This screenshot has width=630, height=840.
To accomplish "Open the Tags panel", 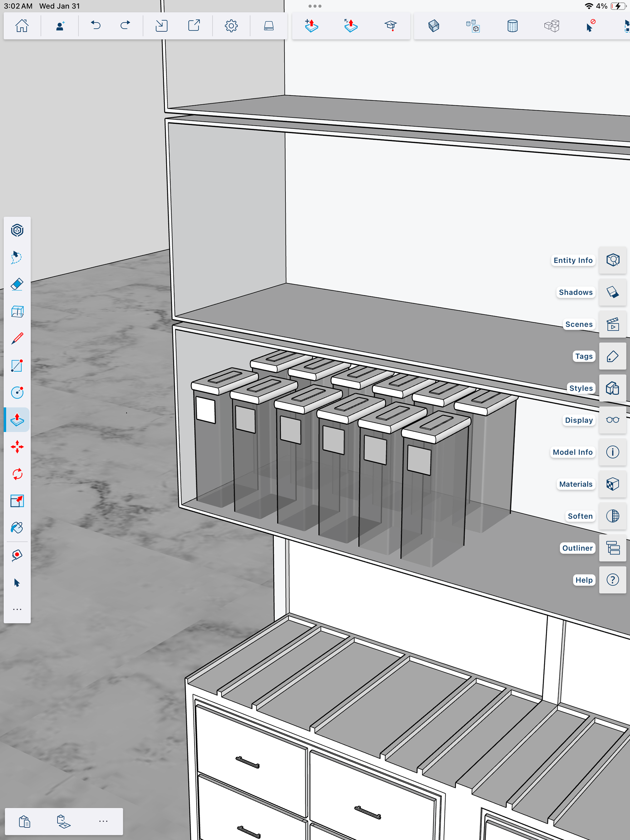I will tap(612, 356).
